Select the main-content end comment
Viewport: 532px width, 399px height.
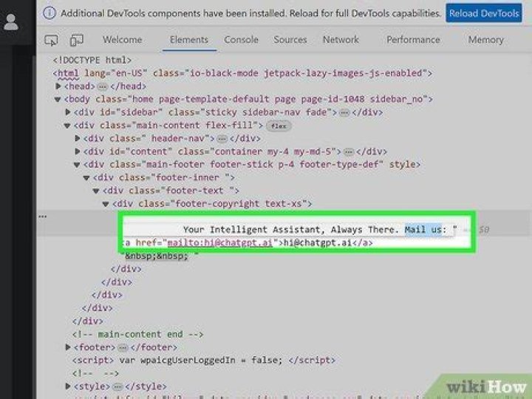137,334
